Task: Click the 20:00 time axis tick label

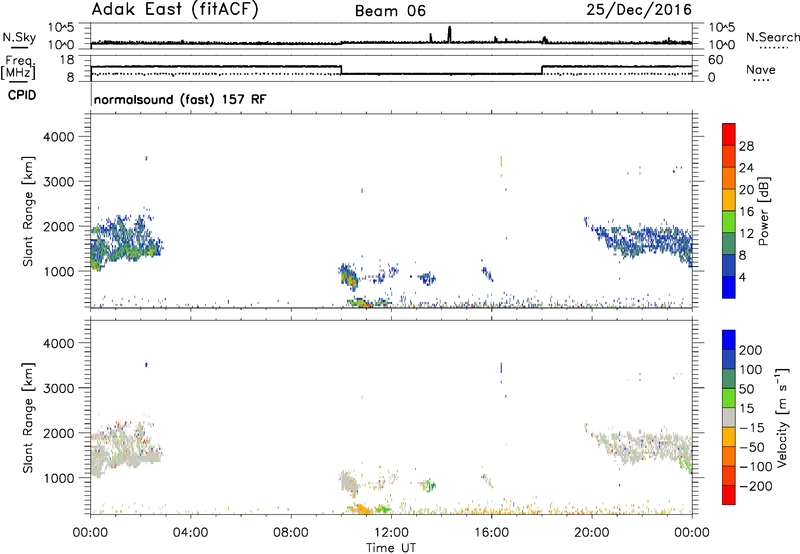Action: point(591,533)
